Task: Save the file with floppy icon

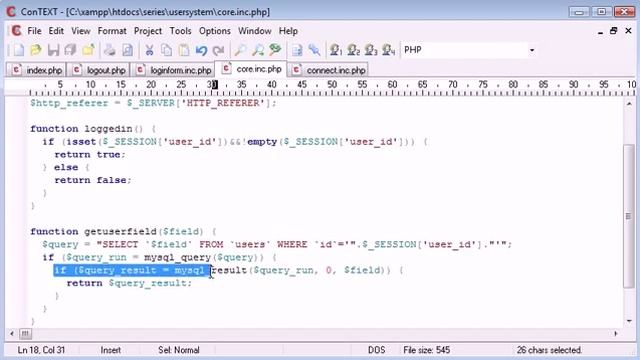Action: (53, 50)
